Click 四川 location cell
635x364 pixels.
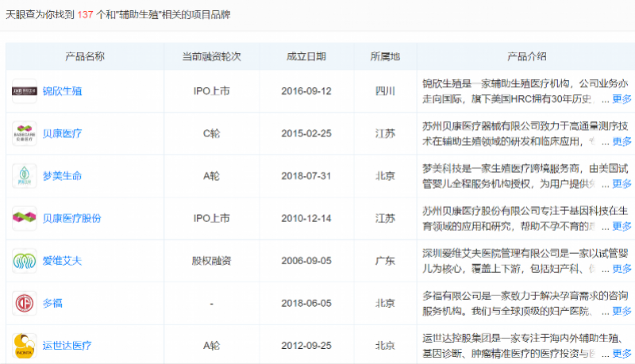point(385,91)
